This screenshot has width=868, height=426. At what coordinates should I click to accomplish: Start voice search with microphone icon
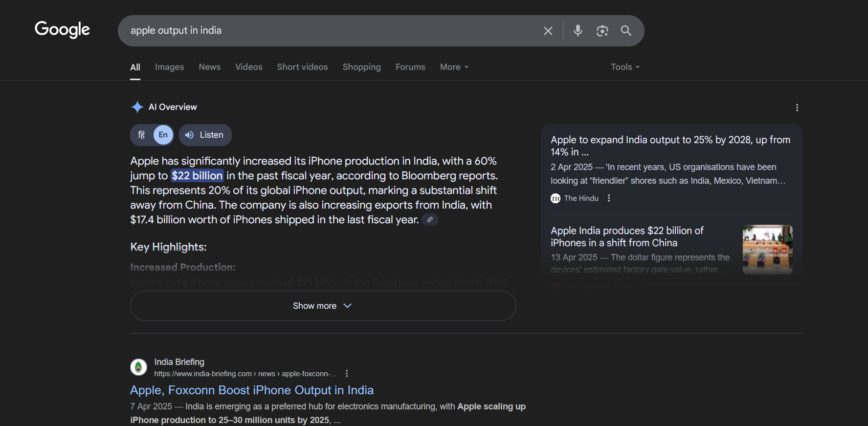click(x=578, y=30)
